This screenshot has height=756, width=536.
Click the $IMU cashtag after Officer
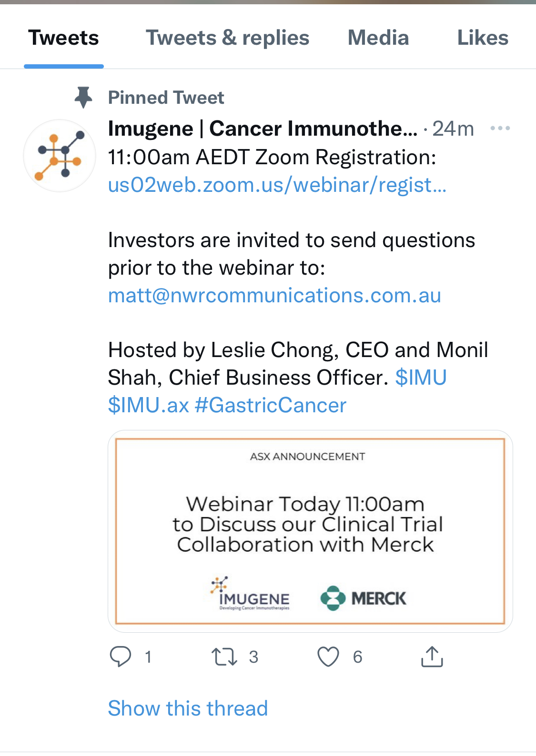click(x=421, y=378)
